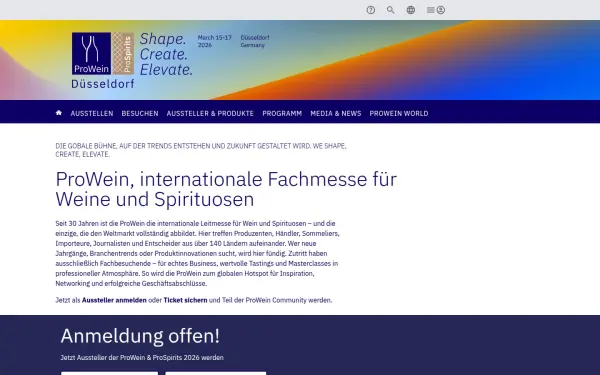Image resolution: width=600 pixels, height=375 pixels.
Task: Open the AUSSTELLEN menu
Action: (92, 114)
